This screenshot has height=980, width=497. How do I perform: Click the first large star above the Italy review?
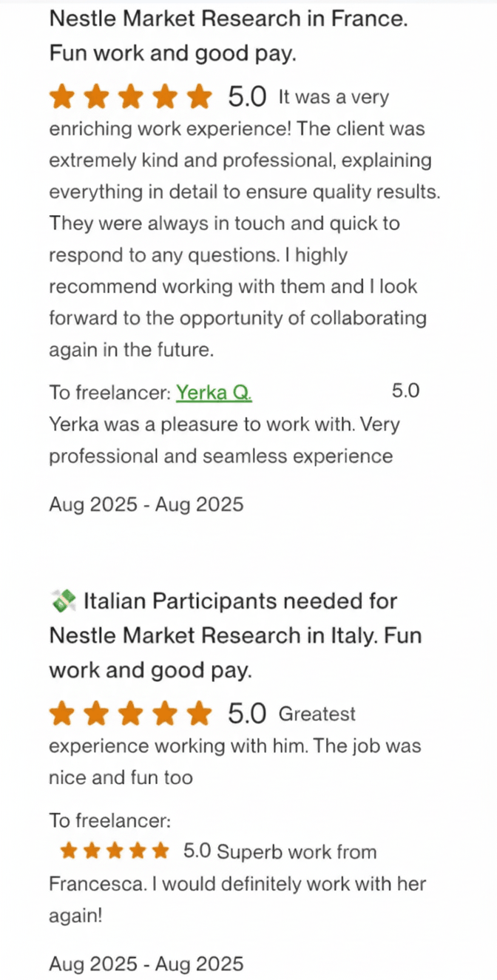click(61, 714)
